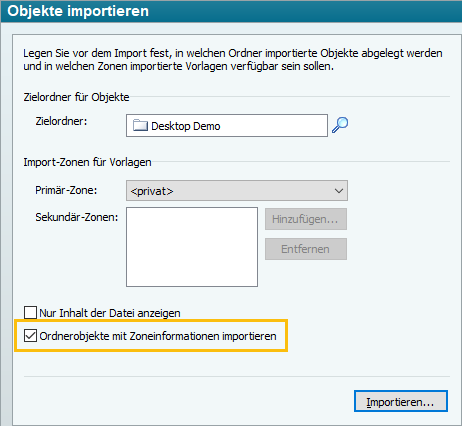462x426 pixels.
Task: Click the instruction text starting Legen Sie vor
Action: click(233, 60)
